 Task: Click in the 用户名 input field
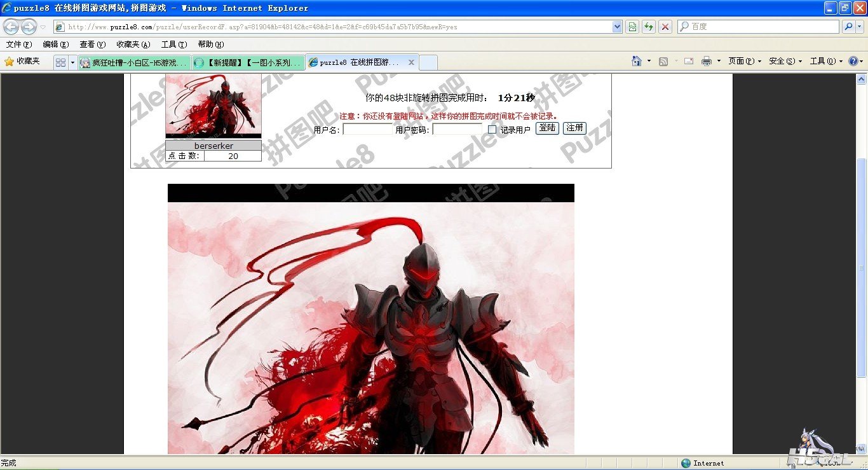tap(367, 130)
